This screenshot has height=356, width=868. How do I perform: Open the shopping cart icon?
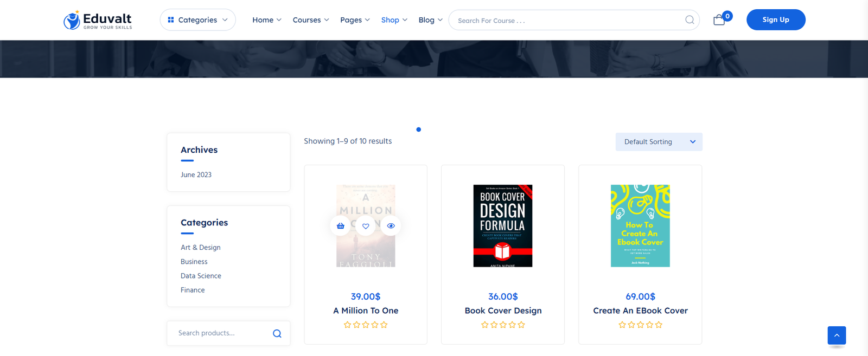coord(719,20)
